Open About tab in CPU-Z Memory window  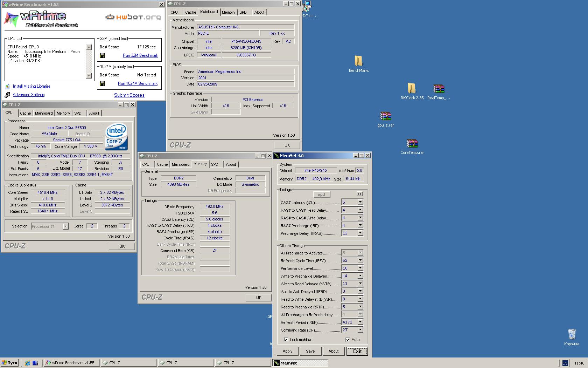coord(231,164)
